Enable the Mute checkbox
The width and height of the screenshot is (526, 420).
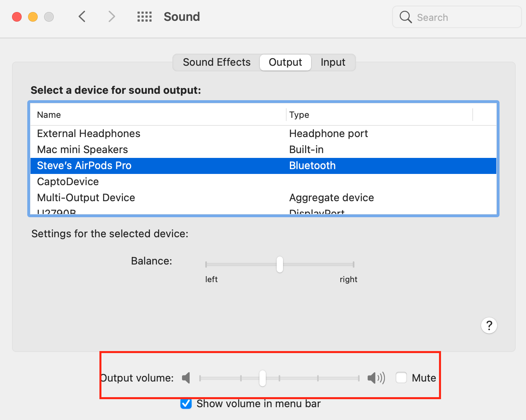(401, 378)
